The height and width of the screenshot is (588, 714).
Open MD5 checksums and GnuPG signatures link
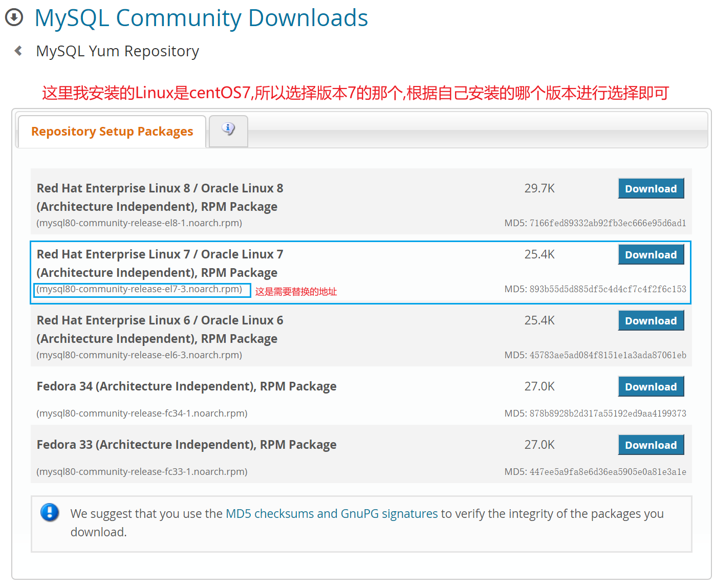pyautogui.click(x=332, y=513)
